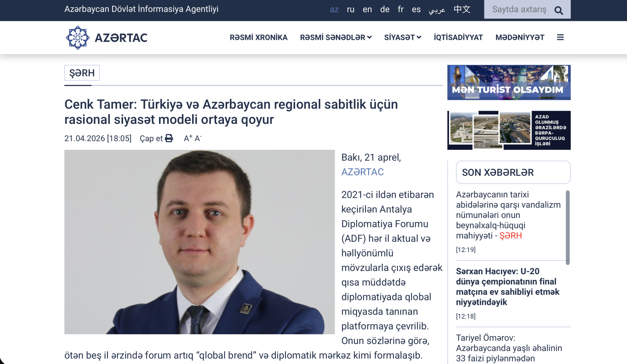The width and height of the screenshot is (627, 364).
Task: Expand the RƏSMİ SƏNƏDLƏR dropdown
Action: [336, 38]
